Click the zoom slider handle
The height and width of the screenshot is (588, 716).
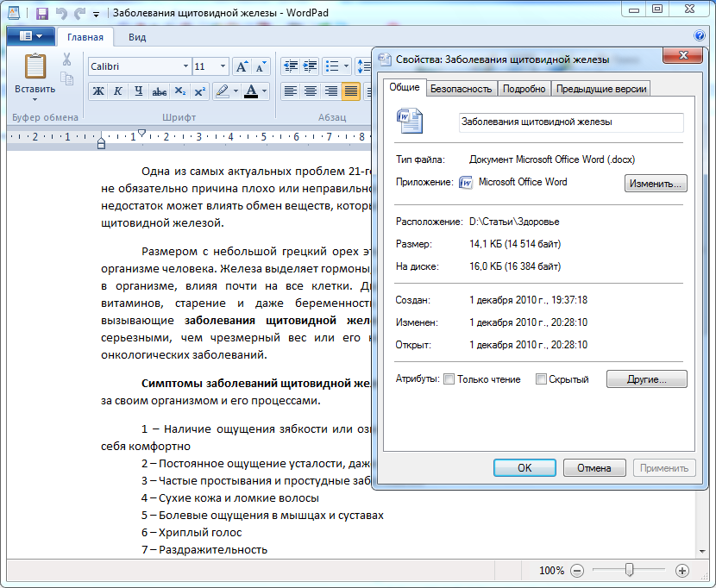point(630,570)
